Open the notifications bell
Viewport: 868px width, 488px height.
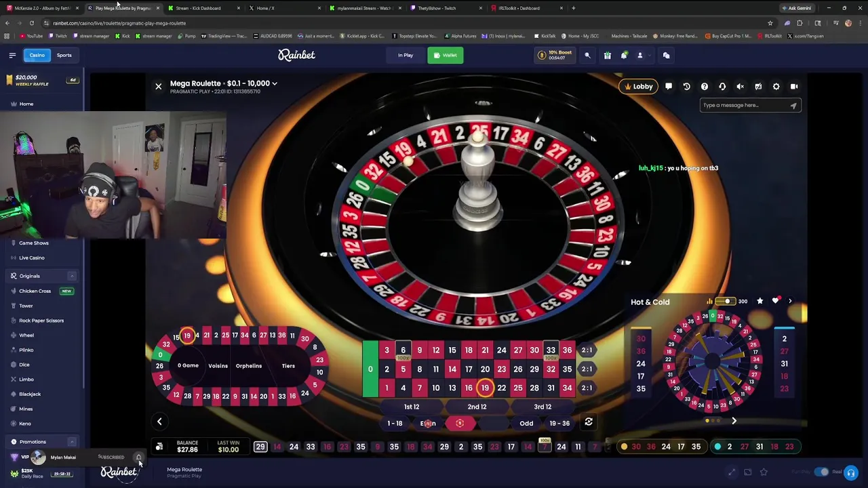point(624,56)
